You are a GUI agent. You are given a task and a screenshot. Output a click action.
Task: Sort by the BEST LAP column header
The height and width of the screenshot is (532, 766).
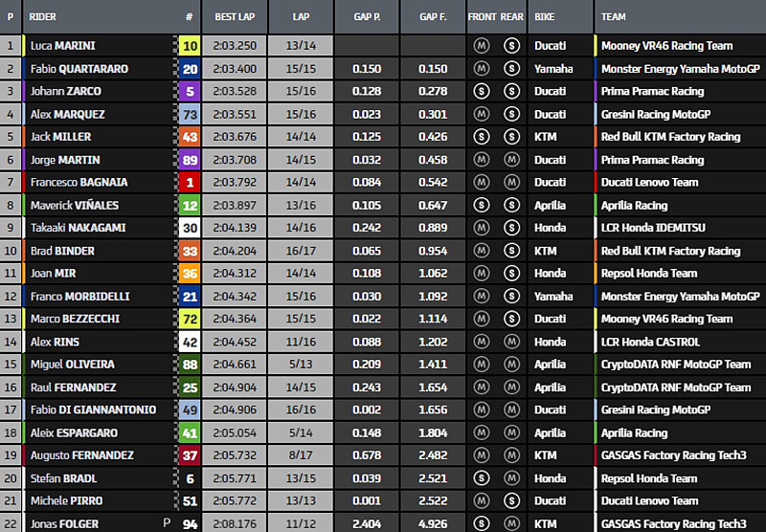click(234, 17)
